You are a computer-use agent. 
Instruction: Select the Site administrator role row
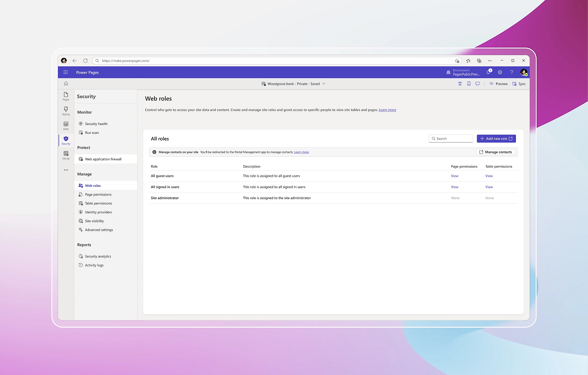coord(334,198)
